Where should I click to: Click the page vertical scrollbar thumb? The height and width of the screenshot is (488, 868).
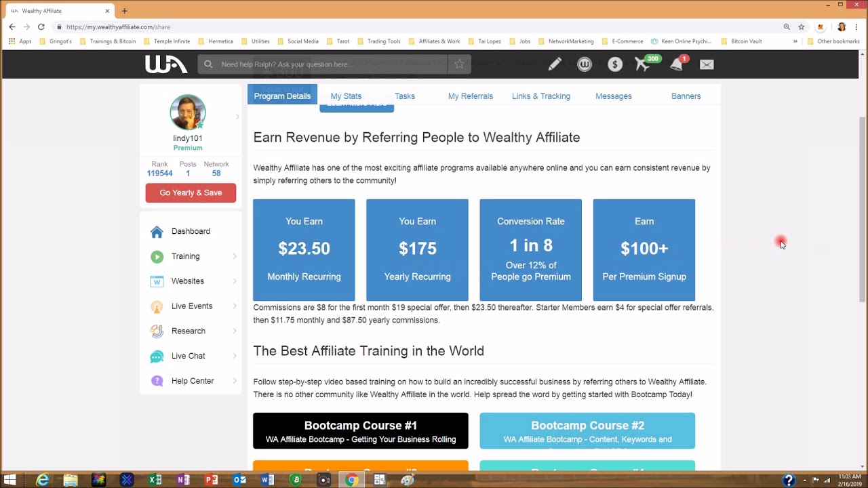tap(863, 209)
